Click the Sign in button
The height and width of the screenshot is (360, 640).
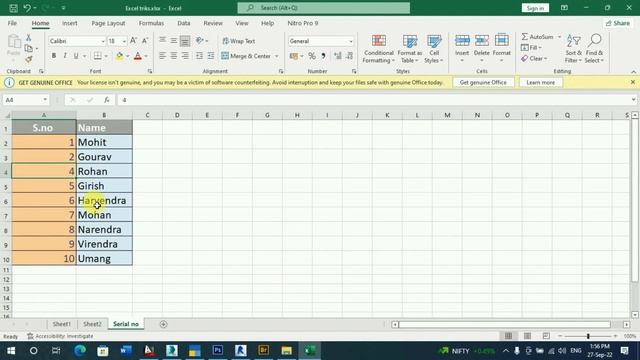coord(535,8)
